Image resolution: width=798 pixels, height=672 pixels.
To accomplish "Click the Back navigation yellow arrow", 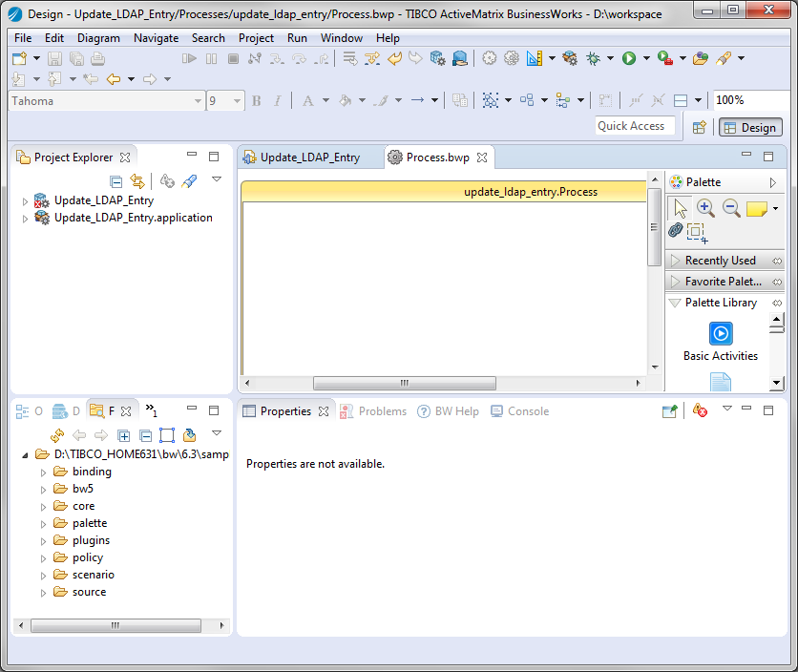I will pyautogui.click(x=114, y=79).
